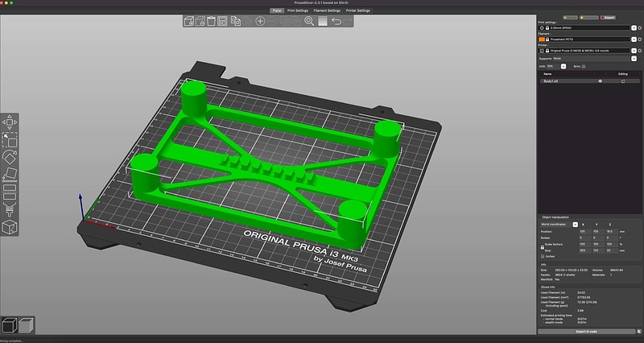This screenshot has height=343, width=644.
Task: Click Position X input field
Action: (x=584, y=232)
